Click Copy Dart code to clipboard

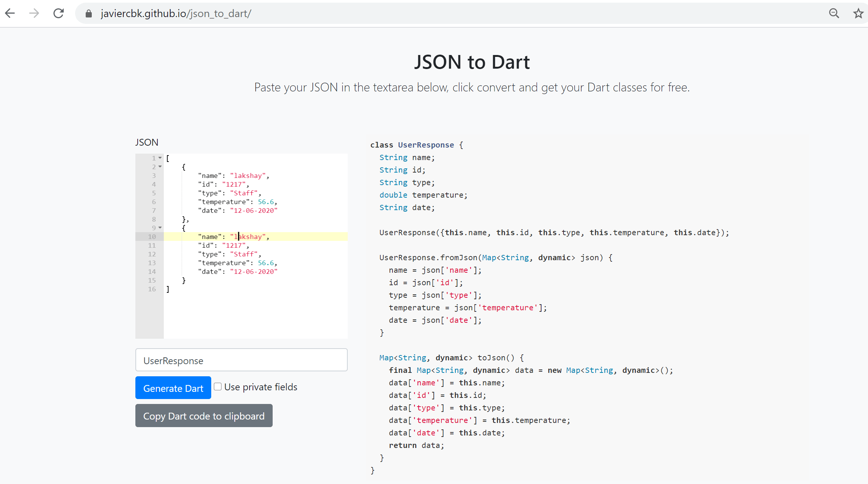(x=204, y=416)
